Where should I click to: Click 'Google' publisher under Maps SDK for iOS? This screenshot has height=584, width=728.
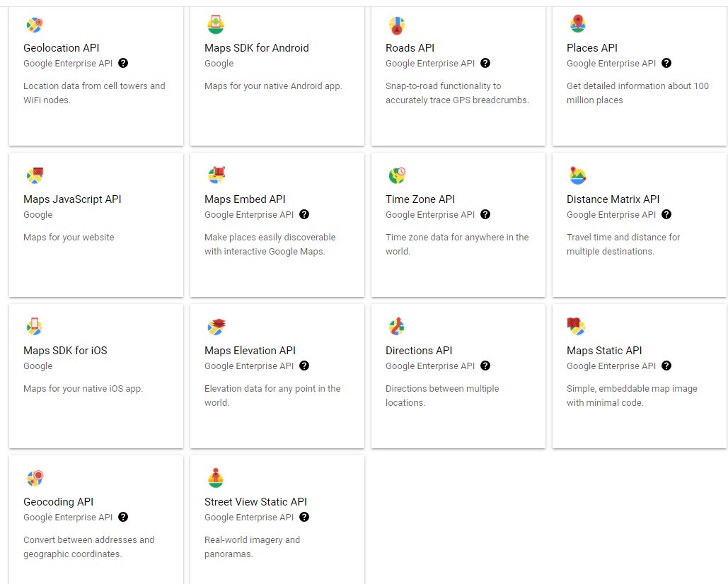[x=38, y=366]
